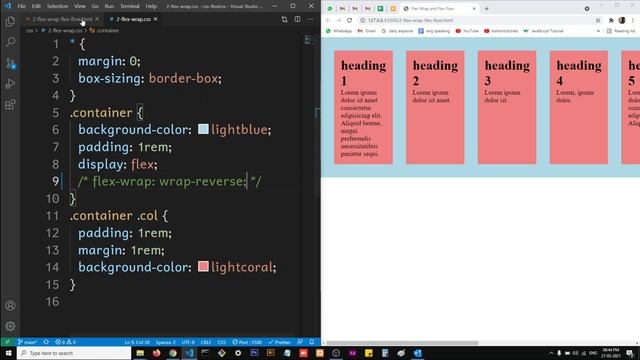Show errors and warnings count
This screenshot has width=640, height=360.
65,342
